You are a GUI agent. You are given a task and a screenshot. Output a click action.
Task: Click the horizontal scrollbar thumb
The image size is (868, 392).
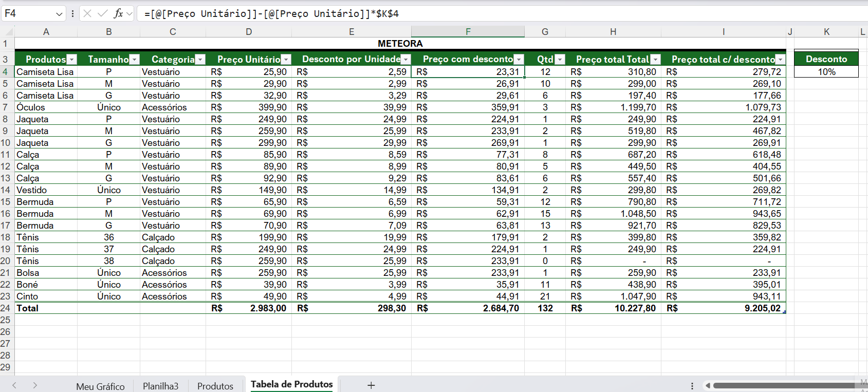[784, 385]
